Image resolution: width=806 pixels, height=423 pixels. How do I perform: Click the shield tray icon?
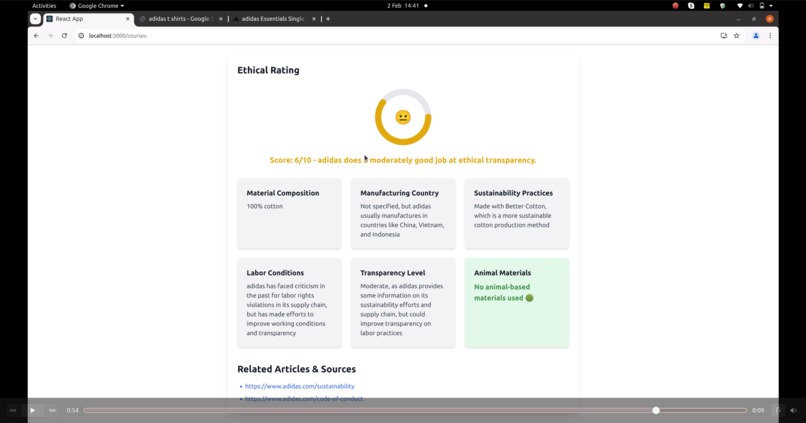click(x=722, y=6)
